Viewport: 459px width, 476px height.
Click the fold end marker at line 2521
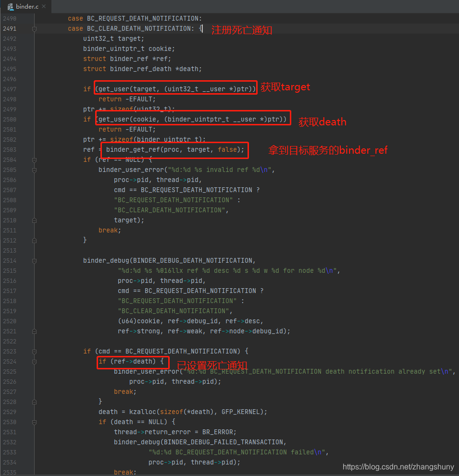coord(34,331)
